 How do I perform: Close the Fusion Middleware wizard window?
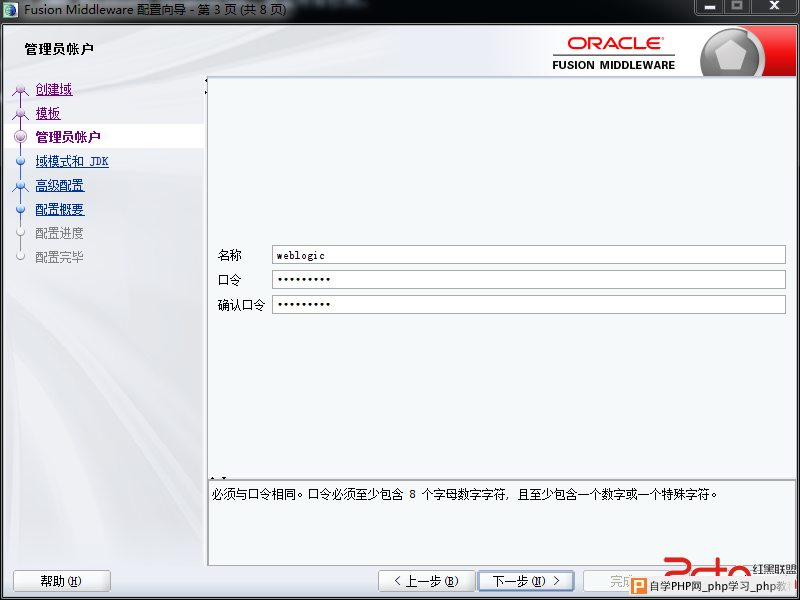coord(774,7)
